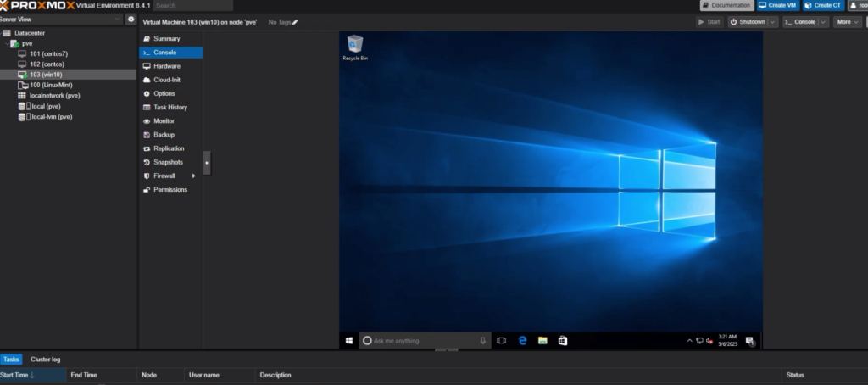
Task: Open the Monitor section
Action: tap(170, 120)
